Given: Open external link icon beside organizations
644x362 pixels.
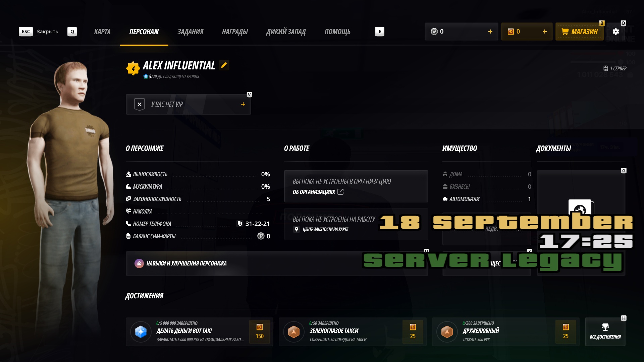Looking at the screenshot, I should [340, 192].
